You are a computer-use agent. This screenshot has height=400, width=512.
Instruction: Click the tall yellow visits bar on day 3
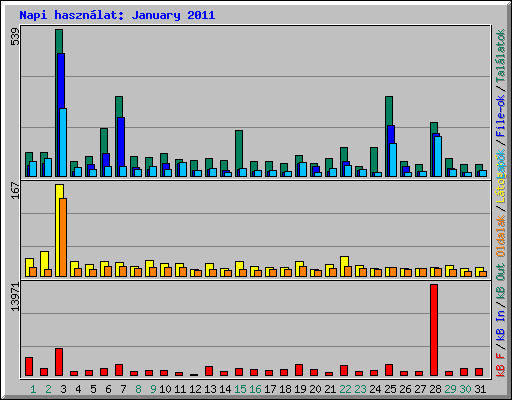pos(58,230)
